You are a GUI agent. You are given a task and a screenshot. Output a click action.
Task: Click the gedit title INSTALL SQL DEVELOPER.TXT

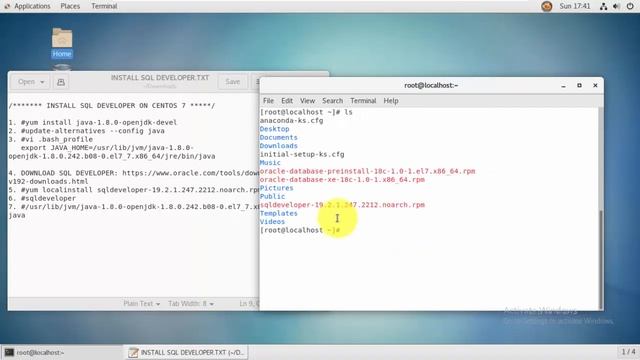(x=160, y=78)
